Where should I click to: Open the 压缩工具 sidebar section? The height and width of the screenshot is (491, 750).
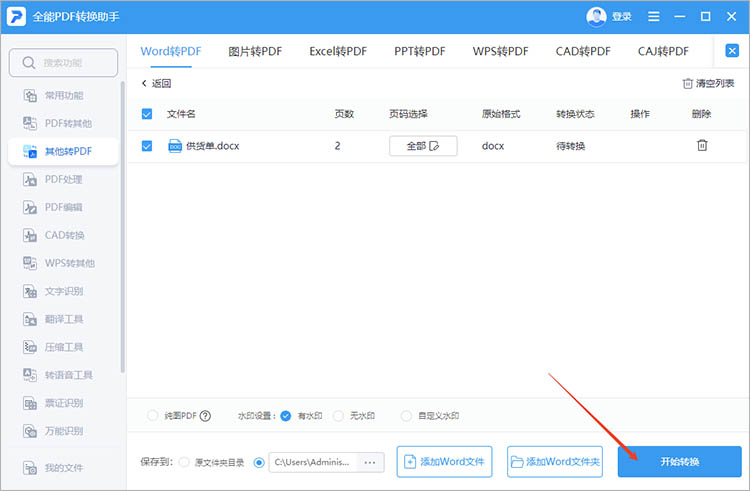[x=63, y=347]
